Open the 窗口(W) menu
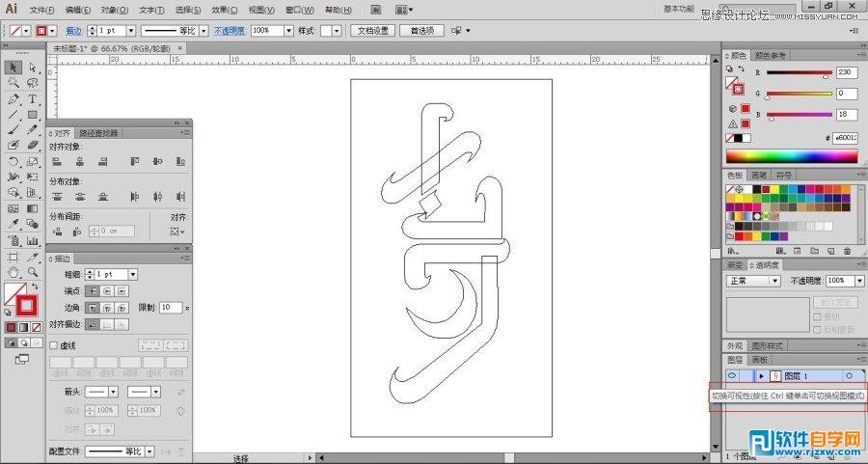This screenshot has height=464, width=868. pos(300,10)
